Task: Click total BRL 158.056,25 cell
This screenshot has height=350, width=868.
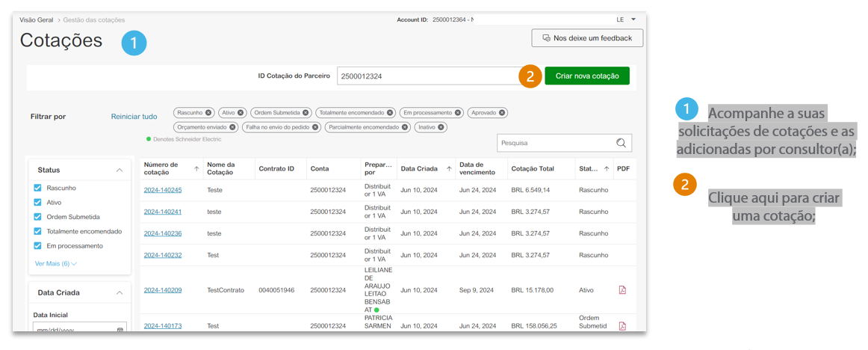Action: [533, 326]
